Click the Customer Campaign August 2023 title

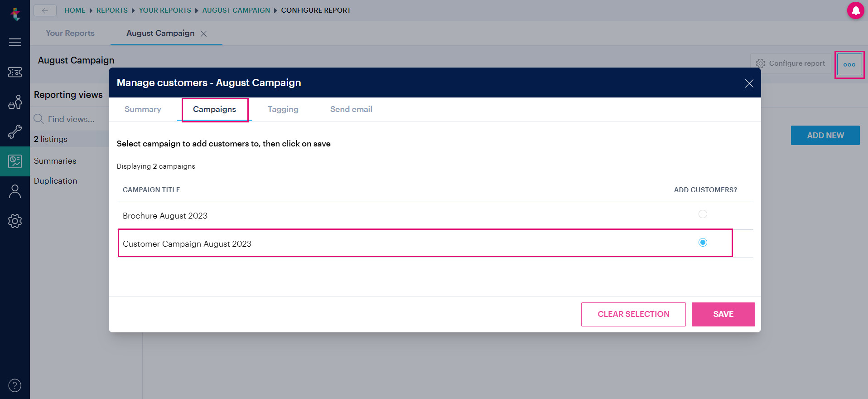pos(187,244)
